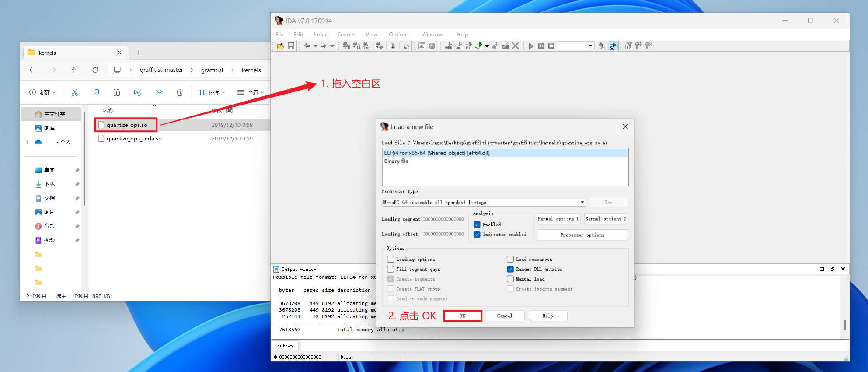
Task: Click the Convert to code icon
Action: tap(448, 46)
